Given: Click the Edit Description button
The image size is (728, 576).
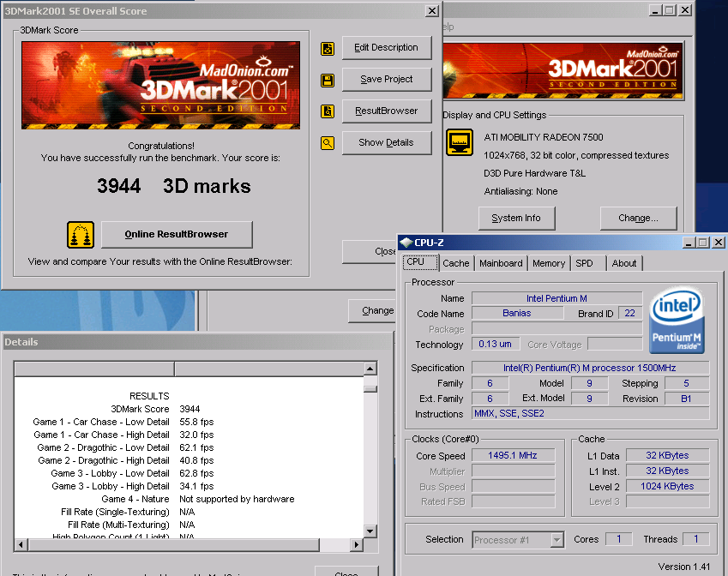Looking at the screenshot, I should pos(386,48).
